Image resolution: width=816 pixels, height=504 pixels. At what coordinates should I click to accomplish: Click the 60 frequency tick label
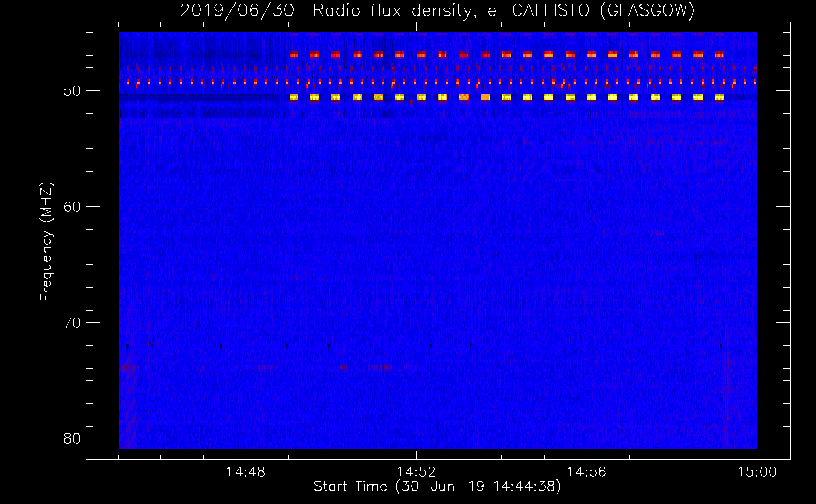(x=72, y=207)
